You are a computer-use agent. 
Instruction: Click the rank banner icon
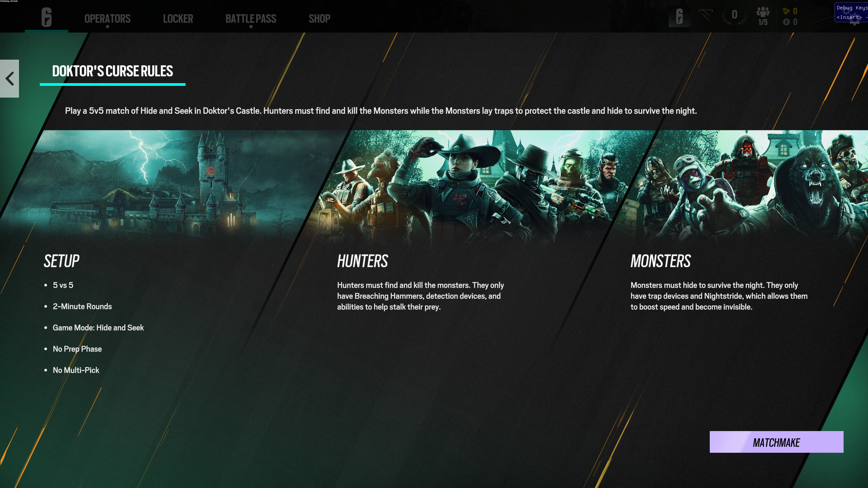tap(706, 15)
